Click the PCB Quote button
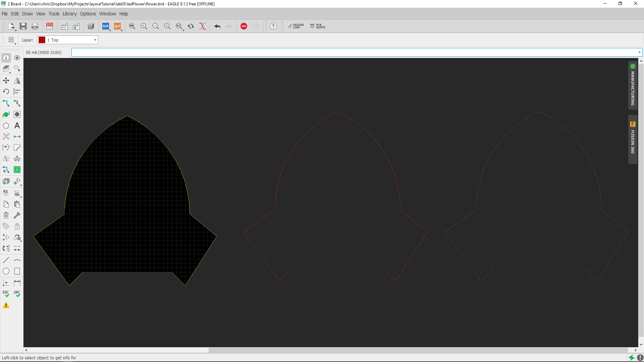 [x=318, y=26]
